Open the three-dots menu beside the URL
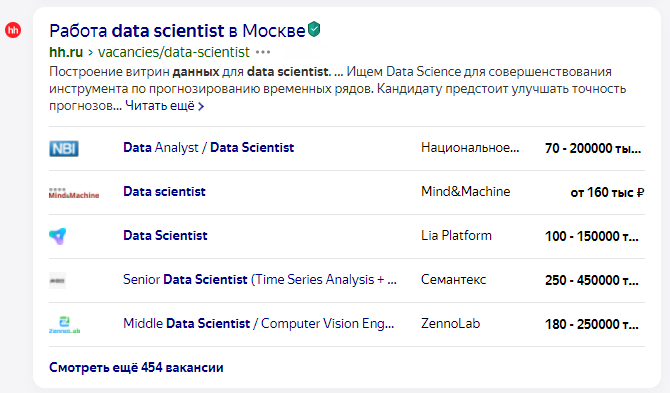The width and height of the screenshot is (670, 393). coord(263,52)
